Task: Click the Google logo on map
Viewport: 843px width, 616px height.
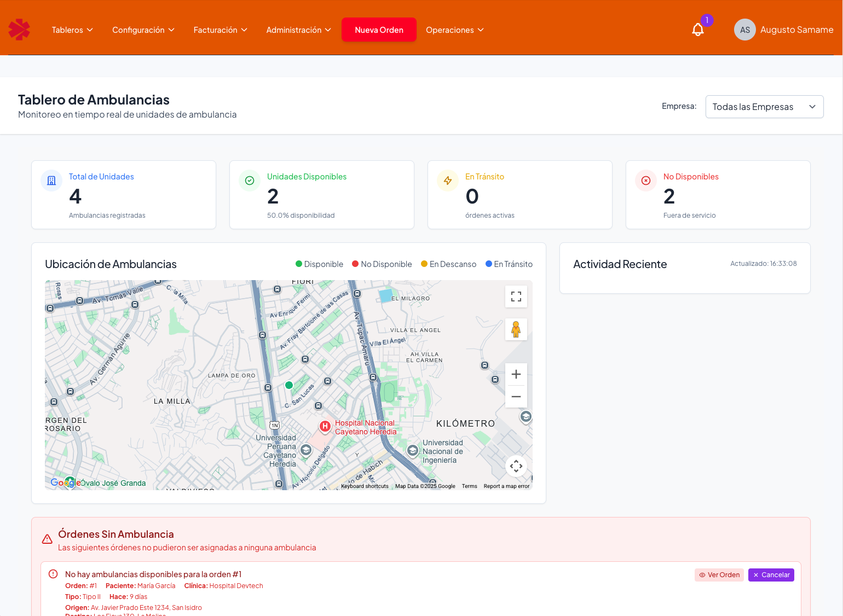Action: point(65,483)
